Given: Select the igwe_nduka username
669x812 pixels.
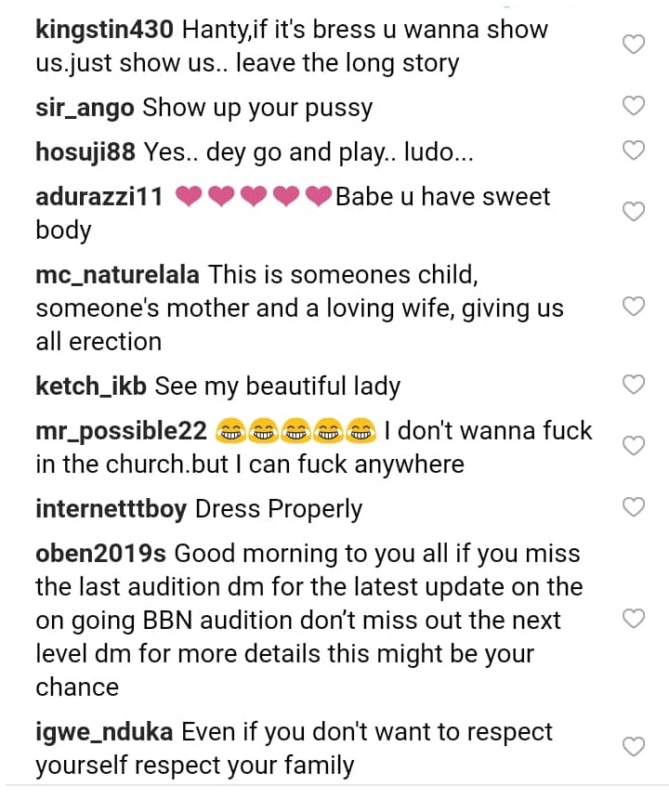Looking at the screenshot, I should [x=104, y=732].
